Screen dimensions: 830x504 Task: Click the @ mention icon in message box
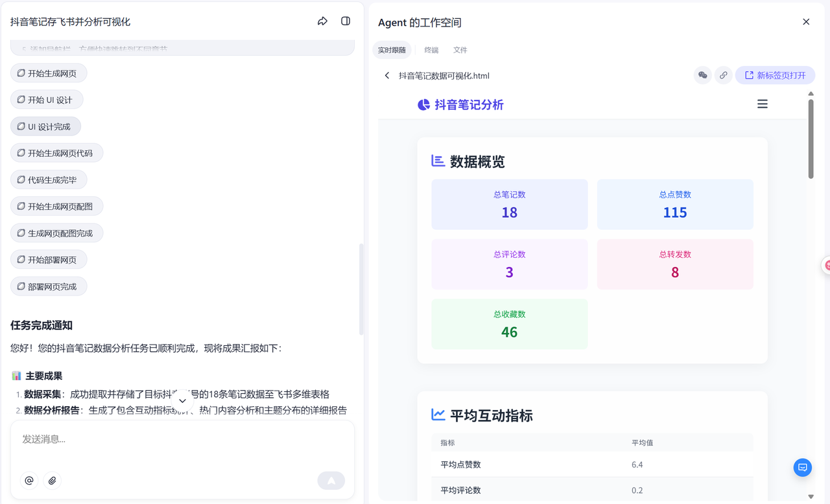tap(29, 480)
